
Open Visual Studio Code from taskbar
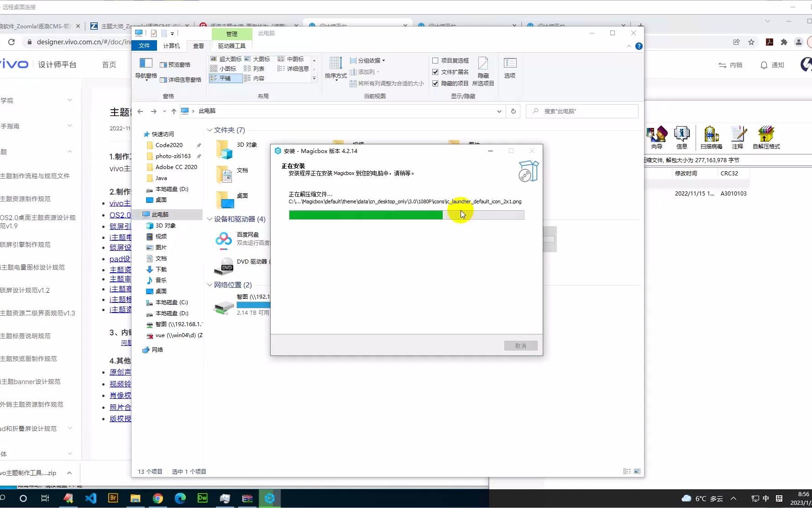[x=90, y=498]
